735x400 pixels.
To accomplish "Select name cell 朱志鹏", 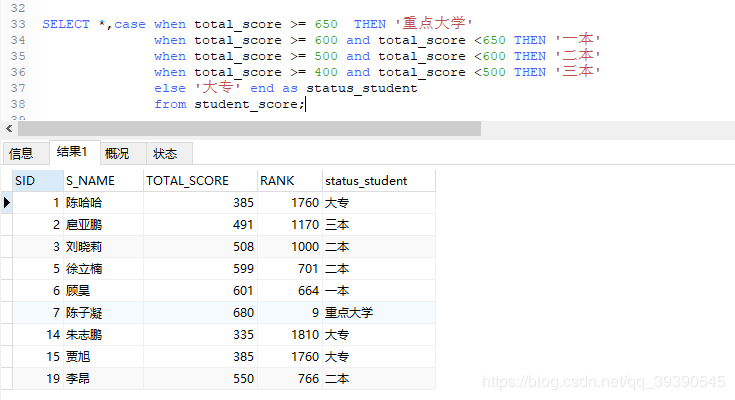I will coord(103,335).
